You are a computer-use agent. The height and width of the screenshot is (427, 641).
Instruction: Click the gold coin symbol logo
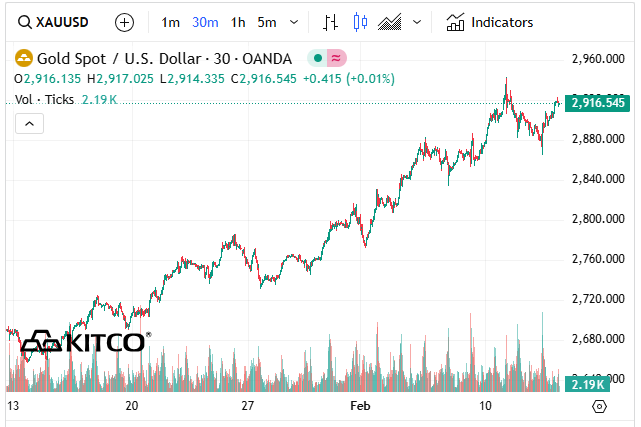(23, 58)
